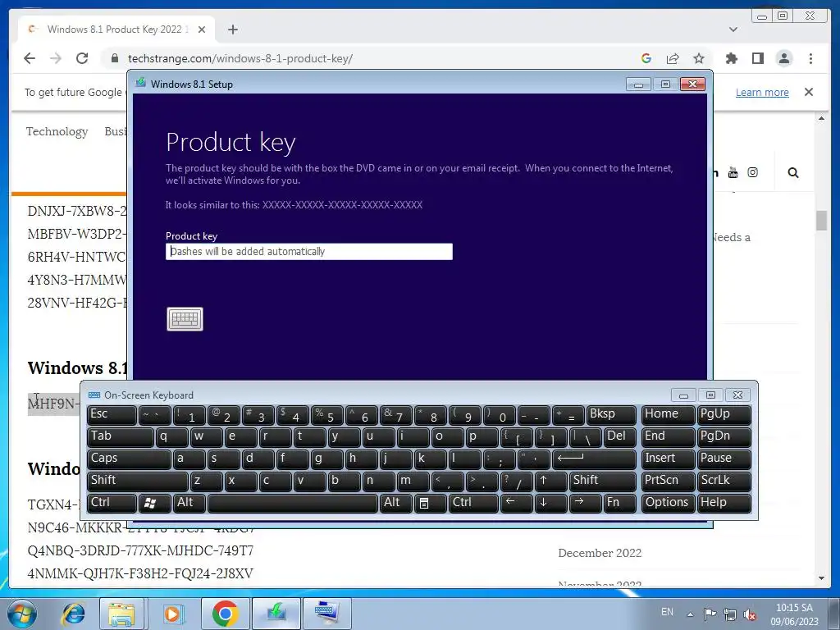
Task: Toggle ScrLk on the On-Screen Keyboard
Action: pos(724,481)
